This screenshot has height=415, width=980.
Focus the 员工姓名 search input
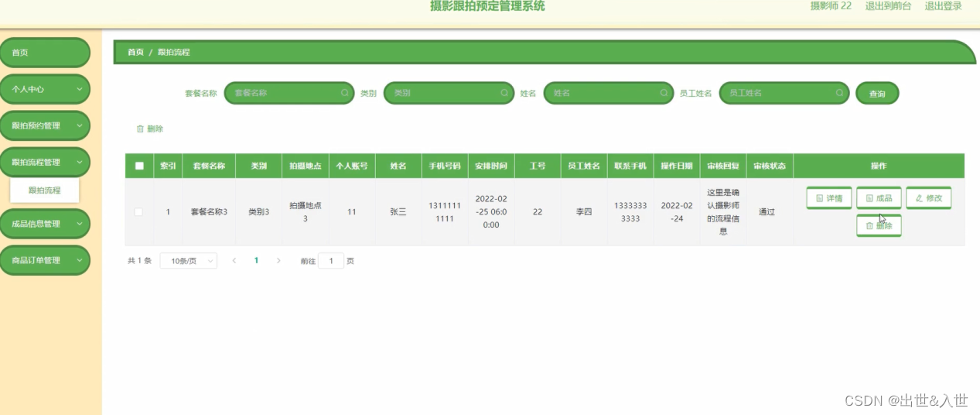(x=784, y=93)
